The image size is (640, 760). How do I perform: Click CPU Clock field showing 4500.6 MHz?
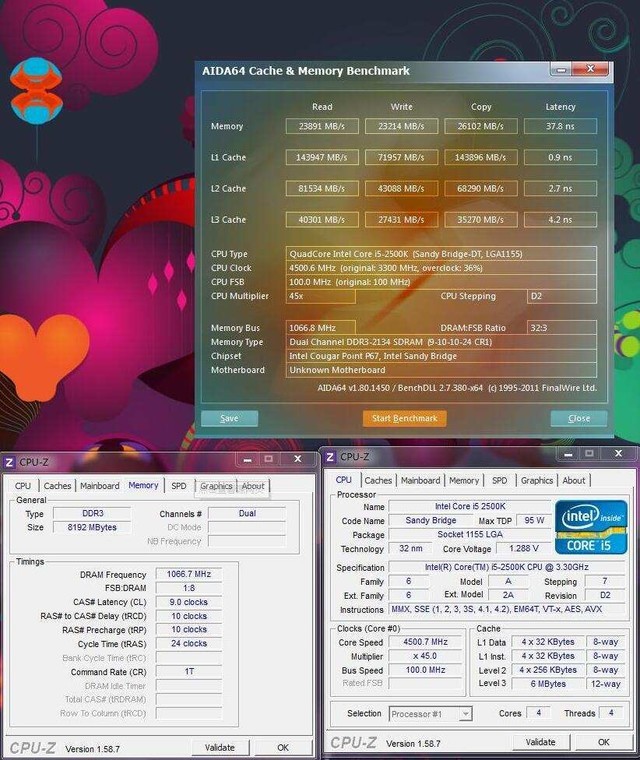(x=441, y=268)
